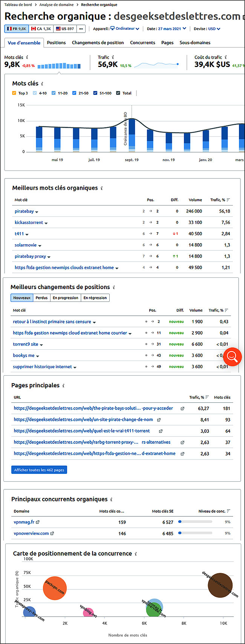Show info icon beside Trafic metric
245x644 pixels.
[x=113, y=57]
